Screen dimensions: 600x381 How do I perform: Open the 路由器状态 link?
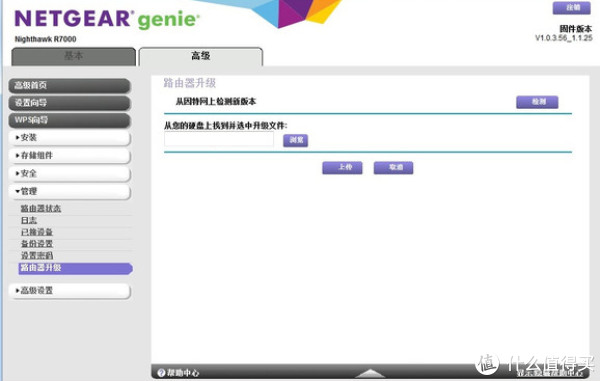point(41,208)
